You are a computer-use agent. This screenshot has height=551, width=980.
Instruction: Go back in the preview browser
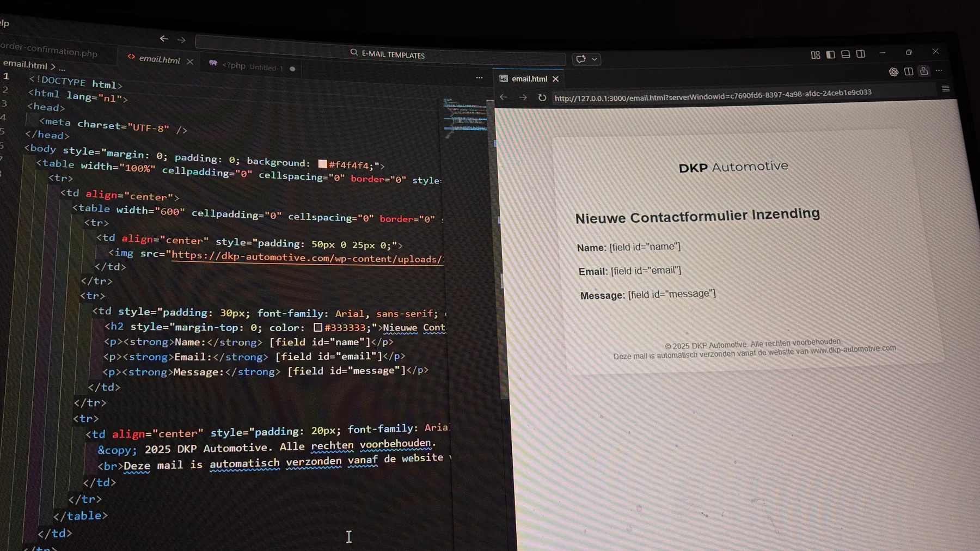504,97
